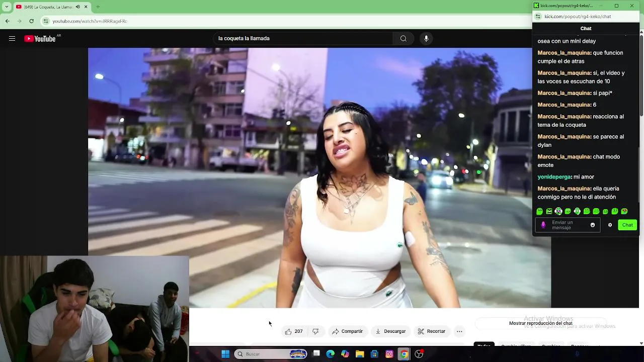Viewport: 644px width, 362px height.
Task: Click the Recortar clip button
Action: pos(432,331)
